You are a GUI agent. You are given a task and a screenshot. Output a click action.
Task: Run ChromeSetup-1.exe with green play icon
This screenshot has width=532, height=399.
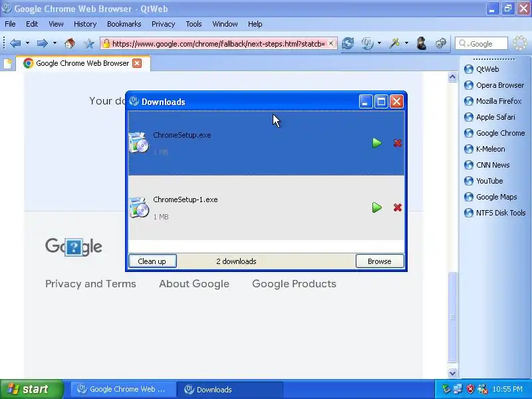tap(376, 207)
